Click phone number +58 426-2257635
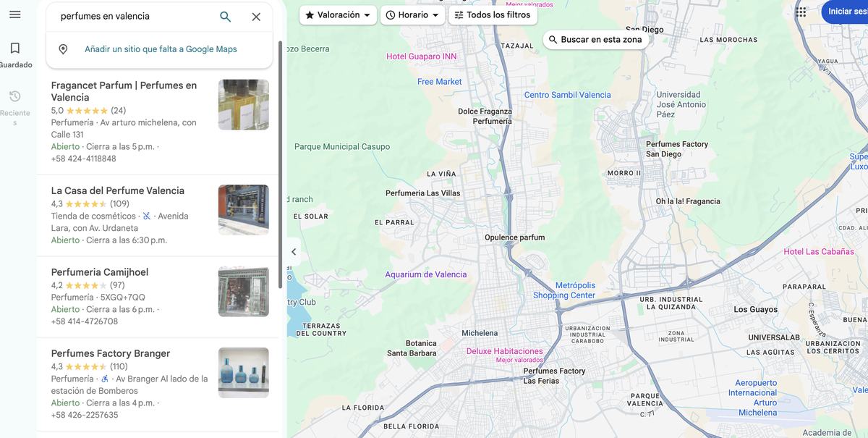This screenshot has width=868, height=438. click(84, 415)
